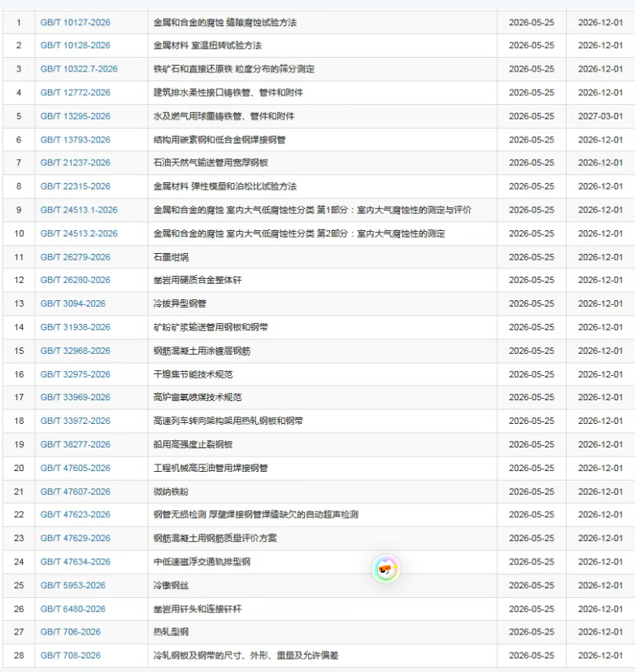635x672 pixels.
Task: Open the GB/T 47605-2026 standard
Action: (76, 468)
